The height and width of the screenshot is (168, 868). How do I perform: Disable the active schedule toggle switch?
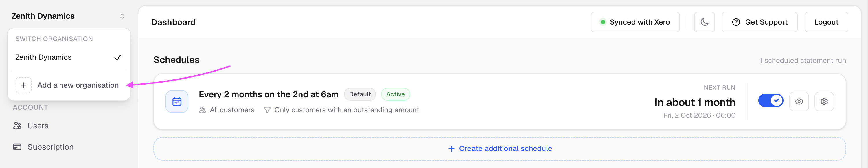point(770,100)
